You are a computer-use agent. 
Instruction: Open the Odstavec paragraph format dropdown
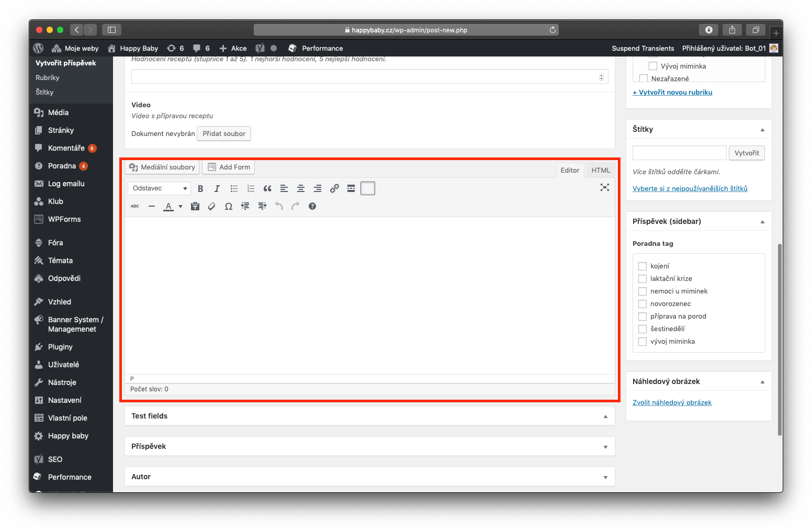click(159, 188)
